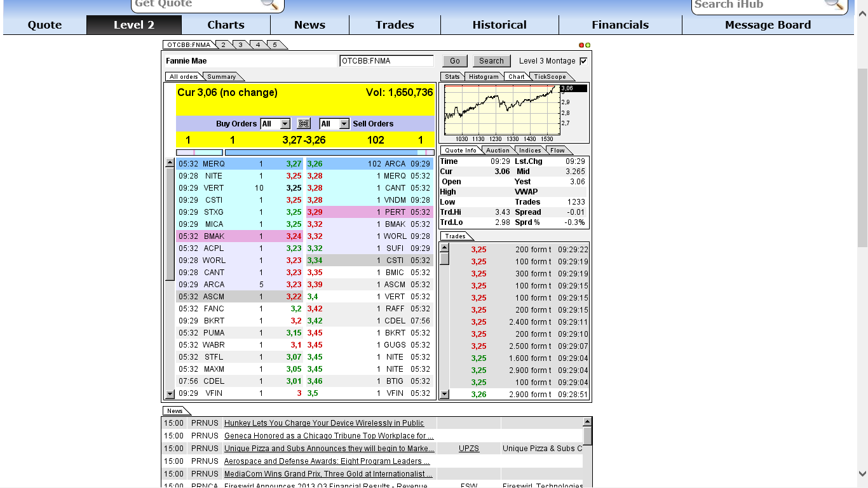Image resolution: width=868 pixels, height=488 pixels.
Task: Switch to the Trades navigation tab
Action: [395, 25]
